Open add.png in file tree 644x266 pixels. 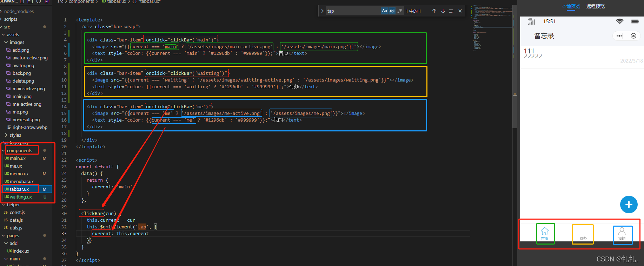point(21,50)
